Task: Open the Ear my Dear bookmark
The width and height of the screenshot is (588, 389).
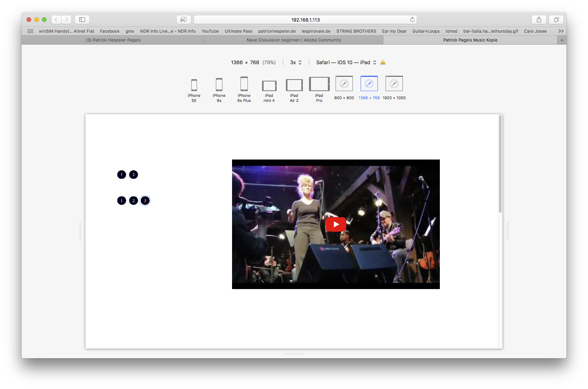Action: pos(394,31)
